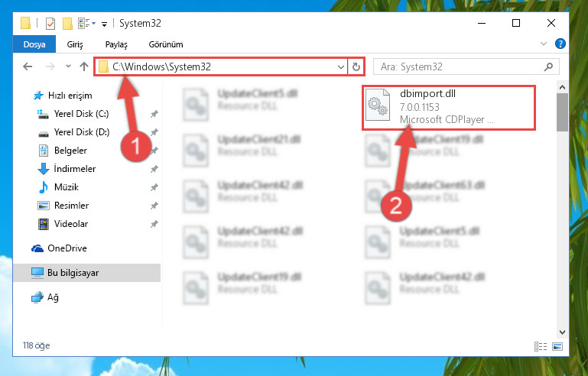Screen dimensions: 588x376
Task: Expand the address bar history dropdown
Action: pyautogui.click(x=340, y=67)
